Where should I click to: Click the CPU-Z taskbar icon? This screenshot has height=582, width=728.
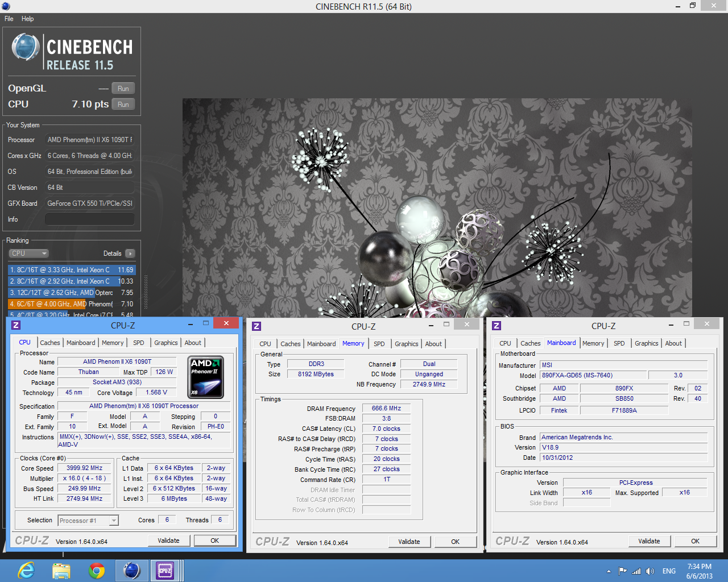tap(165, 570)
